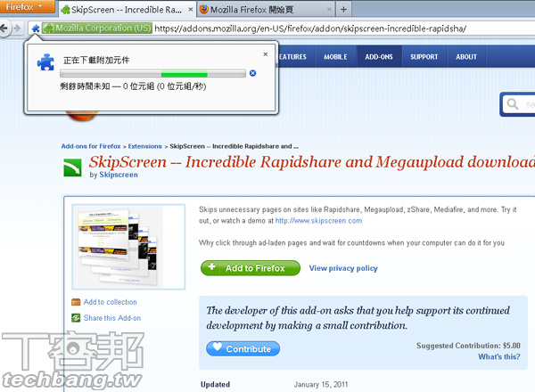Click the back navigation arrow
Screen dimensions: 535x392
pos(6,29)
